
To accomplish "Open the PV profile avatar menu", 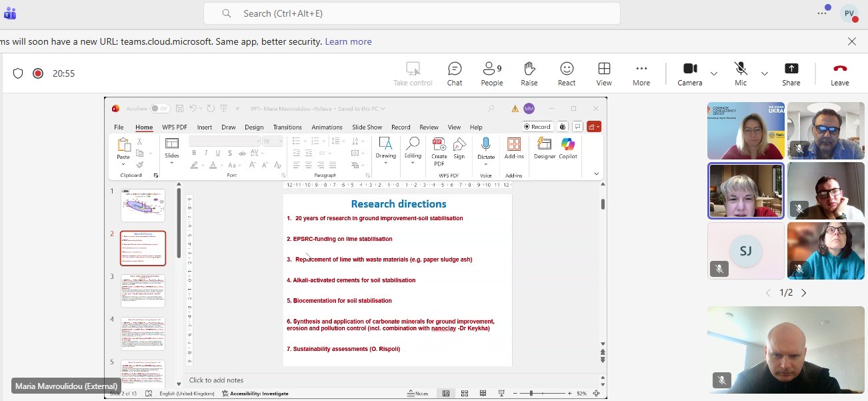I will coord(849,13).
